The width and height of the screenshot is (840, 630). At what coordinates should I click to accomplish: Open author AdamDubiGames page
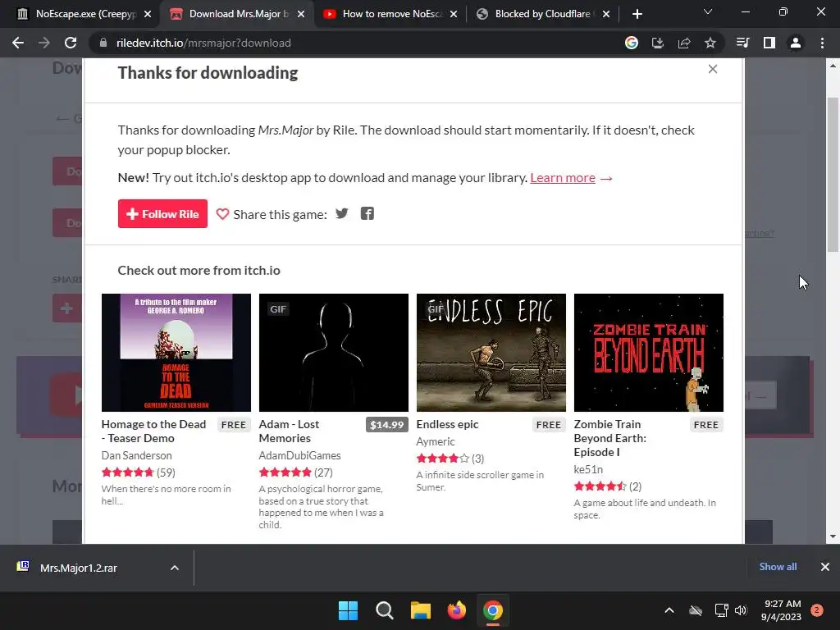[x=299, y=455]
